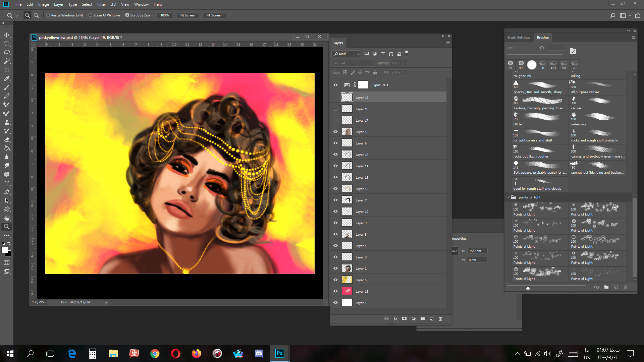Open Layers panel flyout menu

[x=448, y=43]
